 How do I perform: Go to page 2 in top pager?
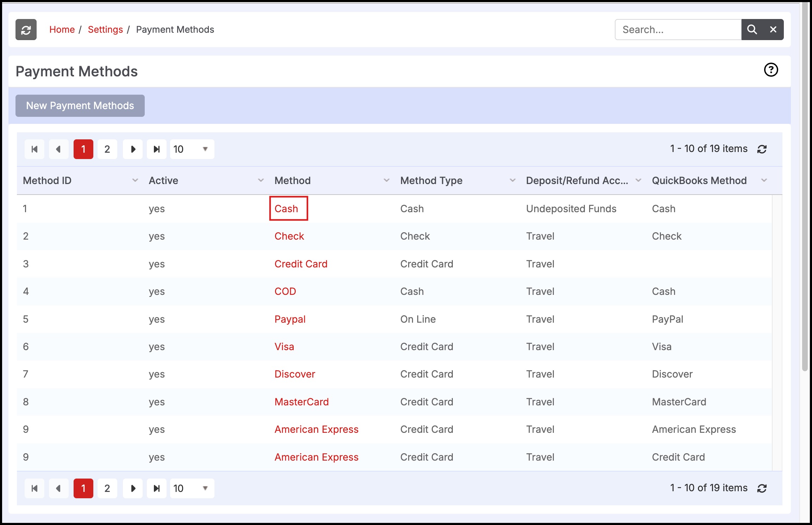coord(107,149)
